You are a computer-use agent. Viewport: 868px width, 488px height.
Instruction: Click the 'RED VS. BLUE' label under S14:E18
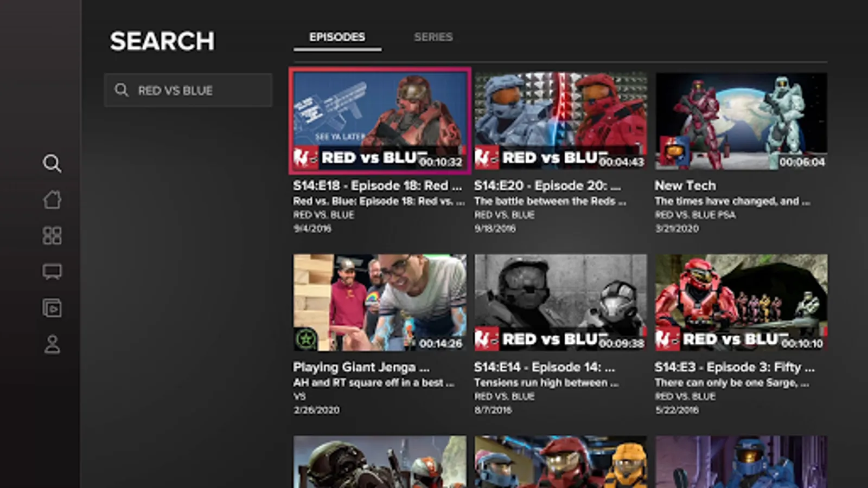tap(324, 215)
